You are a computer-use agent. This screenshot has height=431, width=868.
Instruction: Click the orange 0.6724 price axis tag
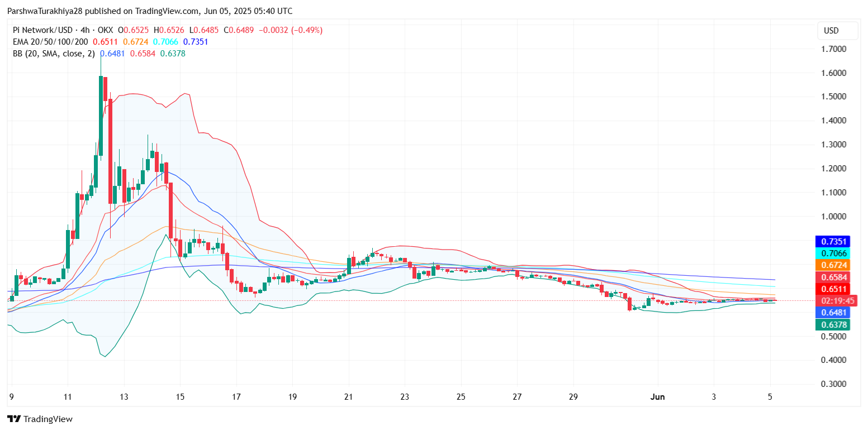[x=833, y=265]
